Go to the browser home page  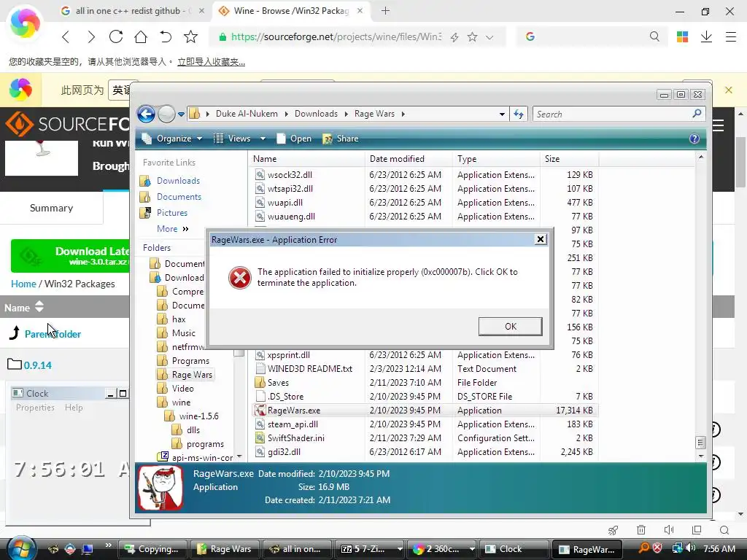click(x=141, y=36)
